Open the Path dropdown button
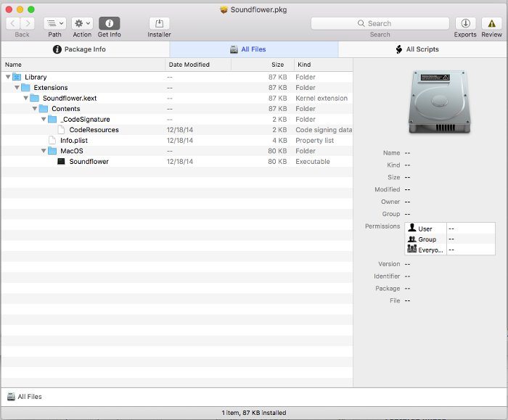508x420 pixels. click(x=54, y=23)
